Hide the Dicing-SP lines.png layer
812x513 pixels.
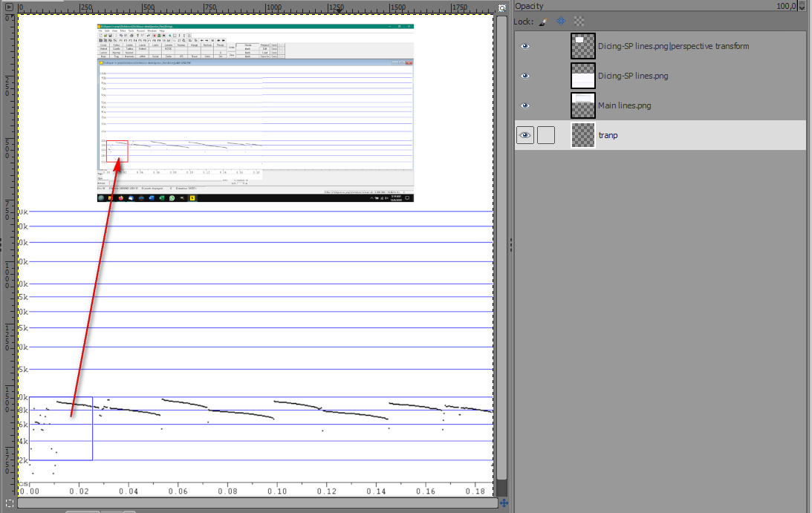pos(525,76)
